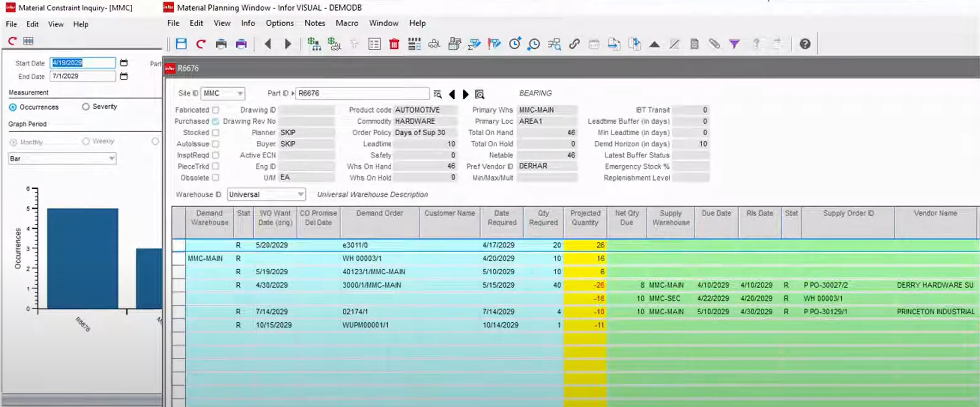This screenshot has width=980, height=407.
Task: Open the Site ID dropdown
Action: [239, 94]
